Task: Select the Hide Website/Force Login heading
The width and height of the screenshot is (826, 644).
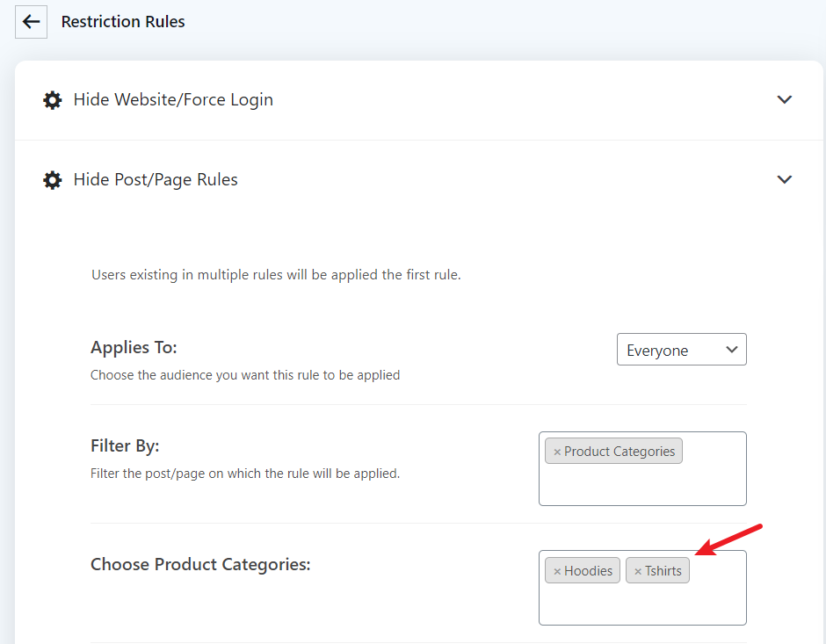Action: (x=173, y=99)
